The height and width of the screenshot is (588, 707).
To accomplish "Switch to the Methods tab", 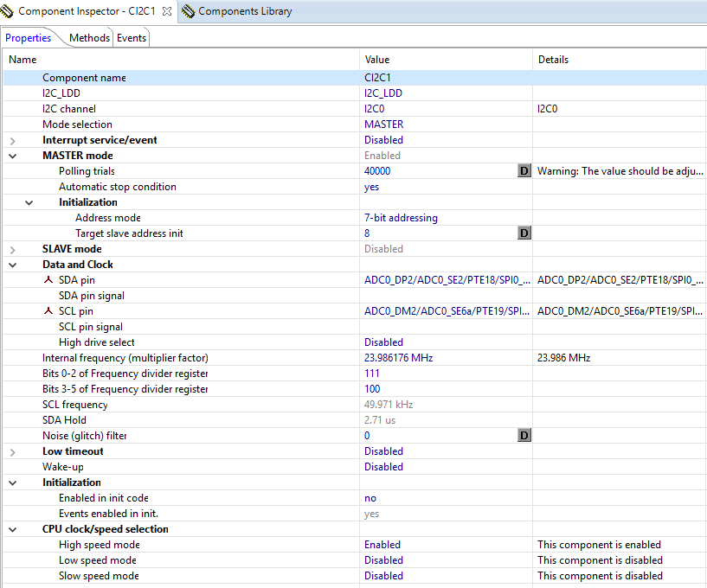I will [x=89, y=38].
